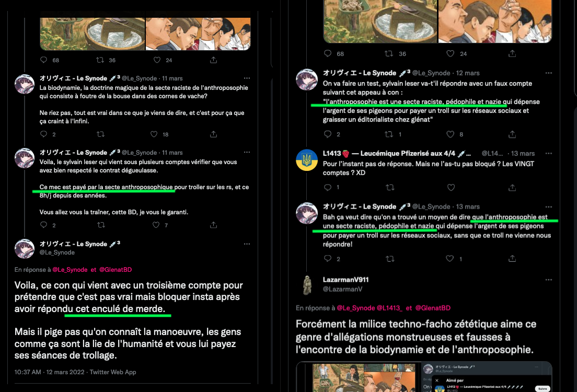Open @Le_Synode handle under main tweet author
The image size is (577, 392).
tap(57, 252)
